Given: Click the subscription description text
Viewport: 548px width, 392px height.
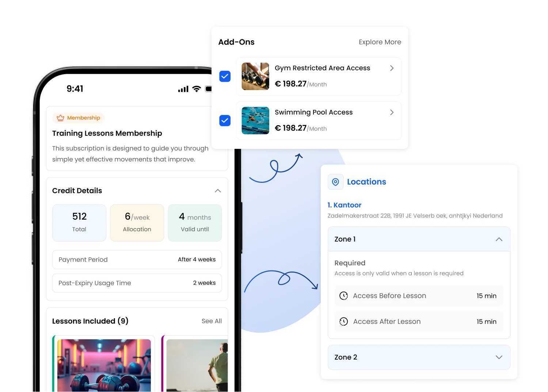Looking at the screenshot, I should [x=130, y=154].
